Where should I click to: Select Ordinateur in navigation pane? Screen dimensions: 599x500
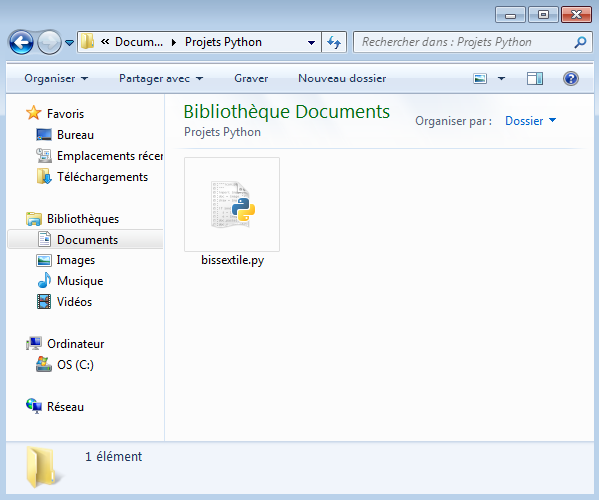coord(76,344)
